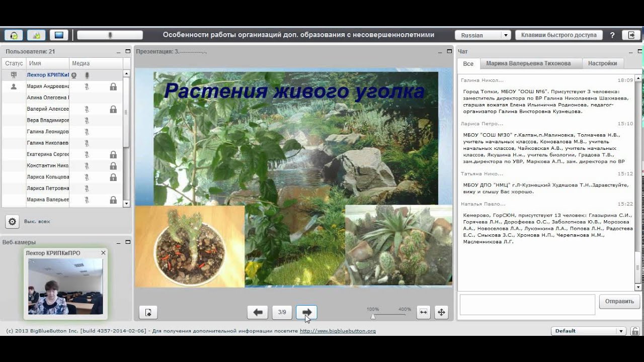Select user Алина Олеговна in list
Image resolution: width=644 pixels, height=362 pixels.
pyautogui.click(x=62, y=98)
